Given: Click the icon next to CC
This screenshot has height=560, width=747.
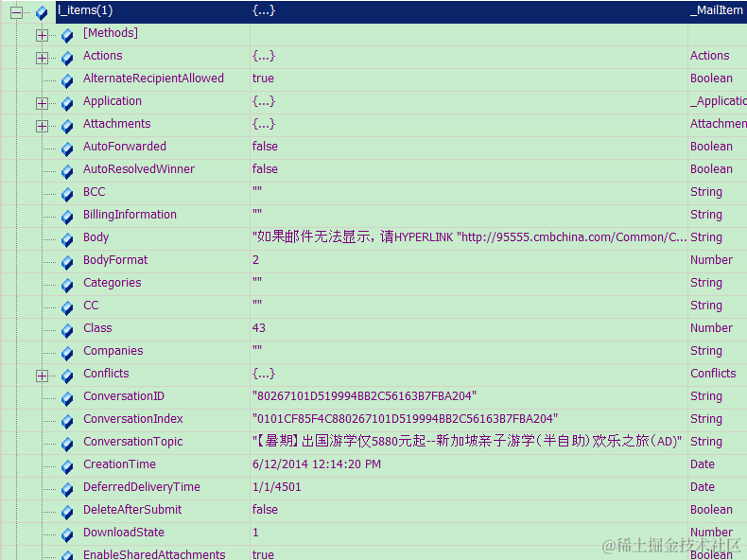Looking at the screenshot, I should [x=67, y=307].
